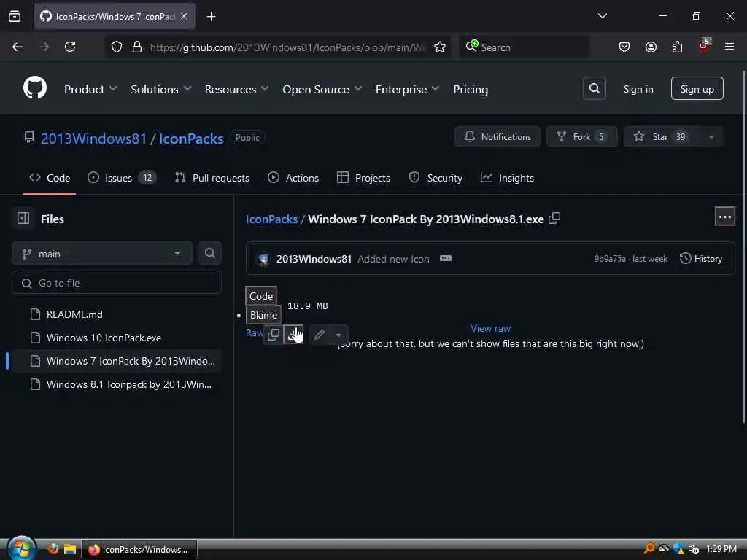Collapse the file tree side panel icon
This screenshot has height=560, width=747.
tap(23, 218)
